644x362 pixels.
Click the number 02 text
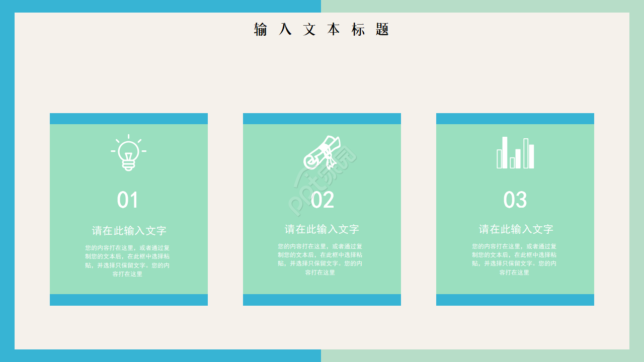click(x=322, y=200)
